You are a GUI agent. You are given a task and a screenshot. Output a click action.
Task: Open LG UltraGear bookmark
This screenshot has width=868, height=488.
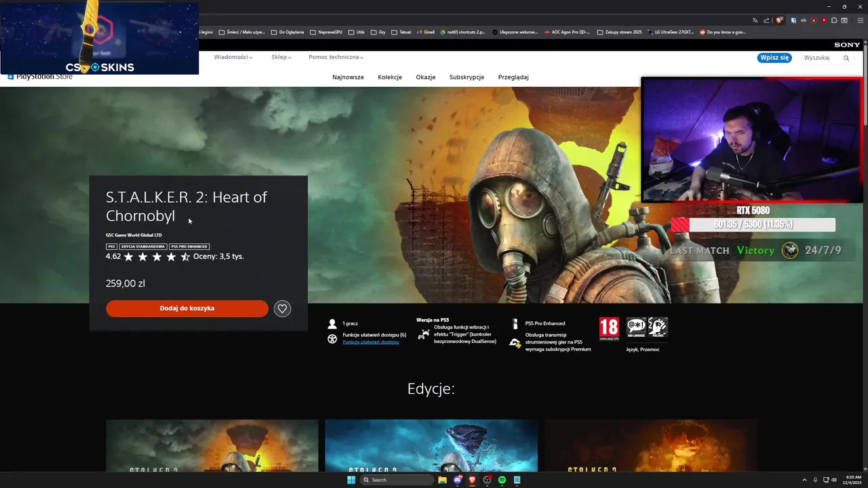671,32
